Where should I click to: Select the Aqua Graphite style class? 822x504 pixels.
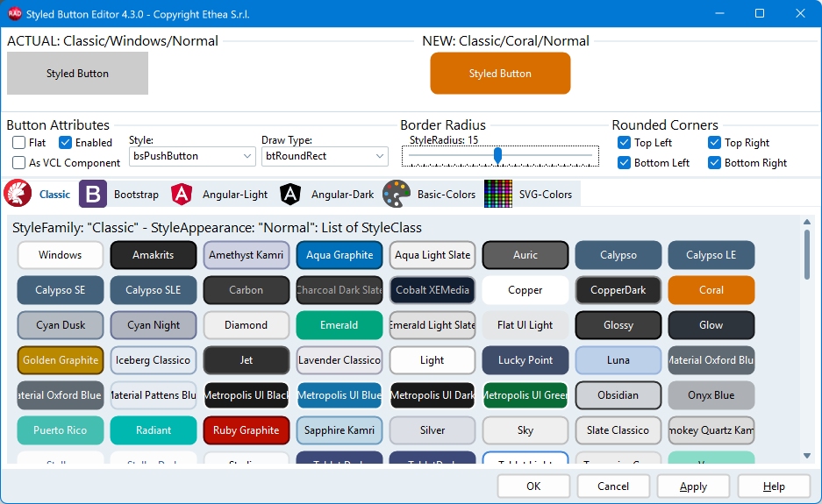coord(340,254)
